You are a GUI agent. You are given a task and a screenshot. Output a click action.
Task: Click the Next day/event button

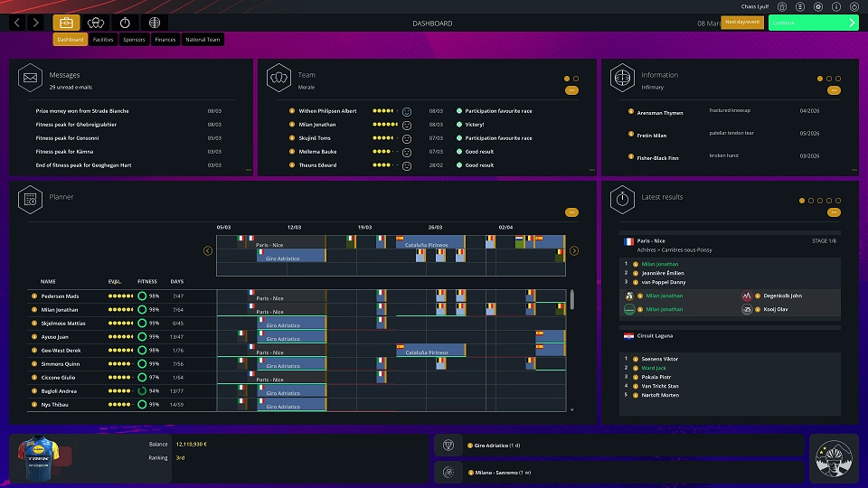click(742, 22)
